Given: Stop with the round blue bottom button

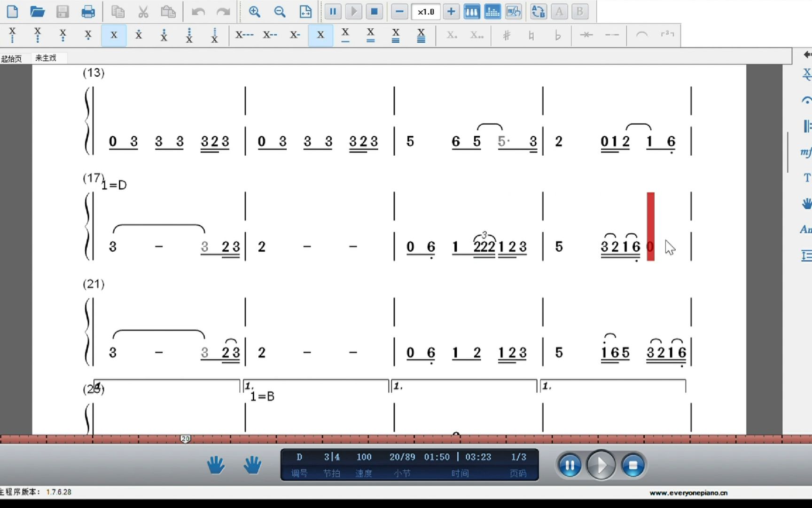Looking at the screenshot, I should (x=633, y=465).
